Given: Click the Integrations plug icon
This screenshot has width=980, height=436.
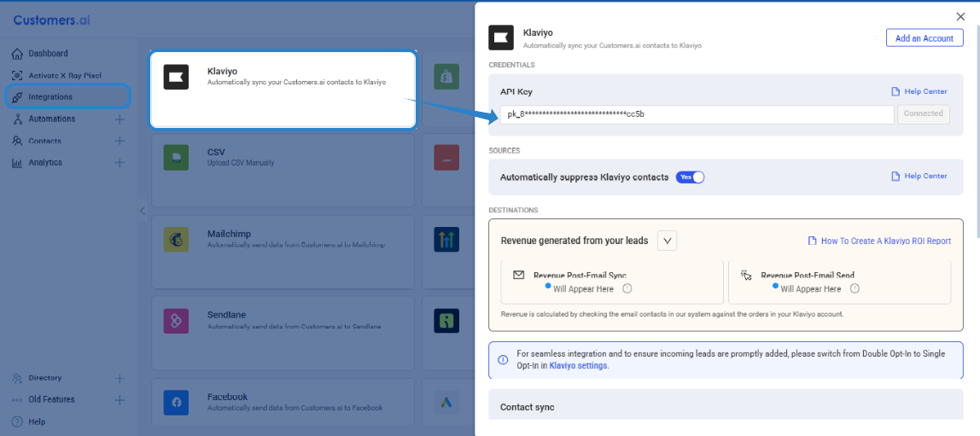Looking at the screenshot, I should (17, 96).
